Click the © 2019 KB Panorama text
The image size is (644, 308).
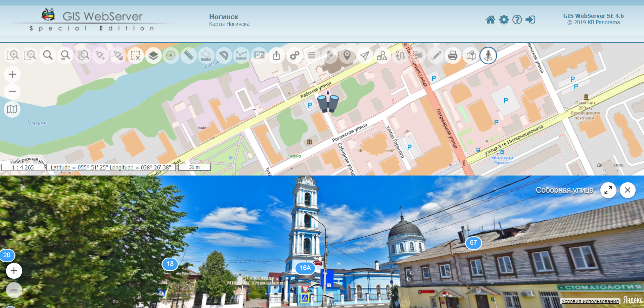coord(594,23)
